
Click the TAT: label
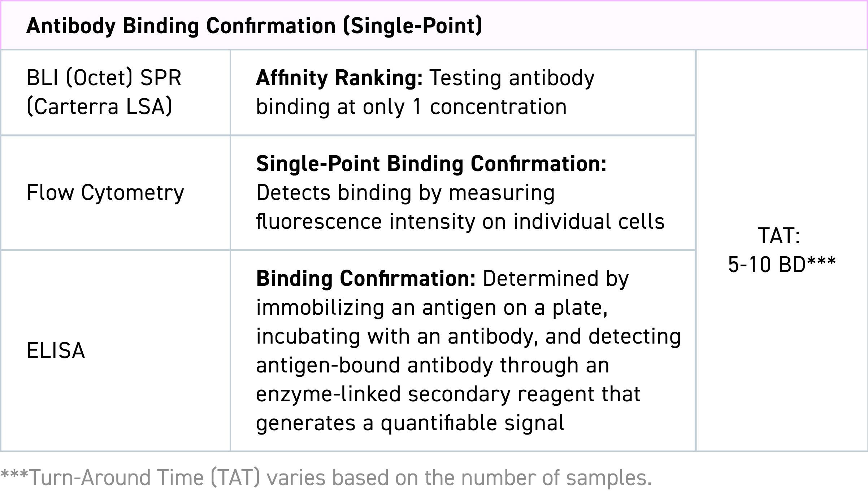tap(779, 236)
